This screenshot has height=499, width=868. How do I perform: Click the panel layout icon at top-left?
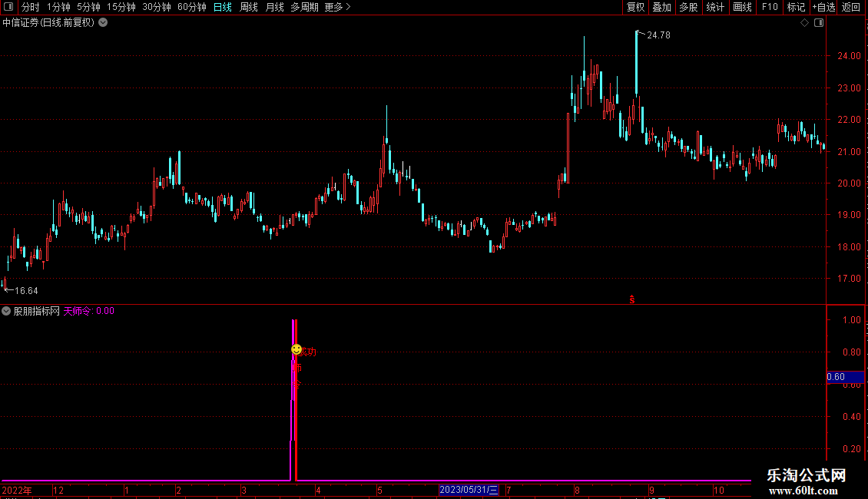tap(8, 7)
